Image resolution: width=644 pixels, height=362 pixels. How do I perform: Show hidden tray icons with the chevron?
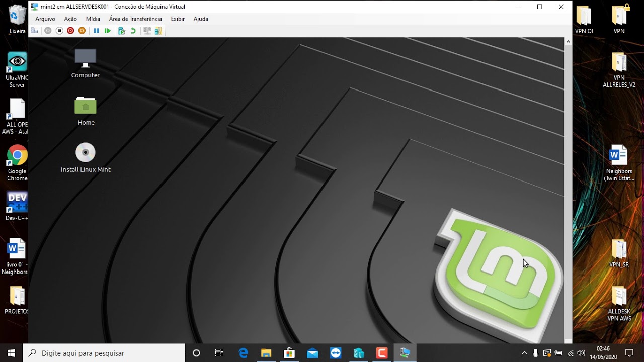click(524, 353)
